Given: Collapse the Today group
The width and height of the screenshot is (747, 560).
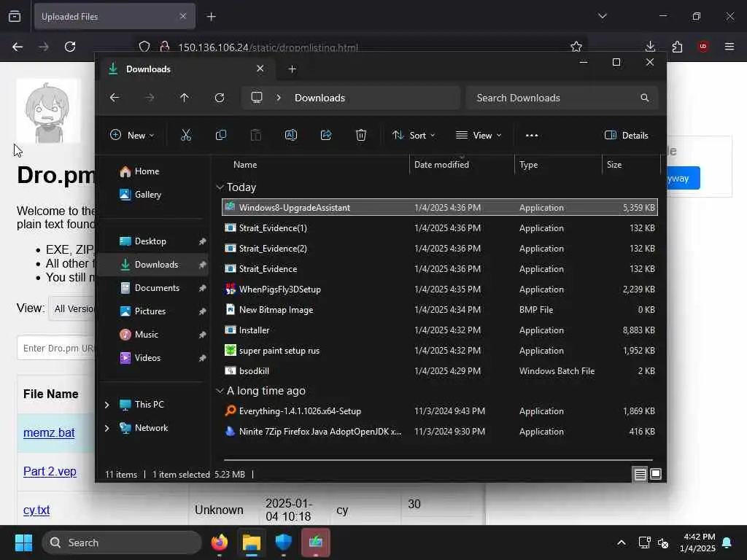Looking at the screenshot, I should [220, 187].
